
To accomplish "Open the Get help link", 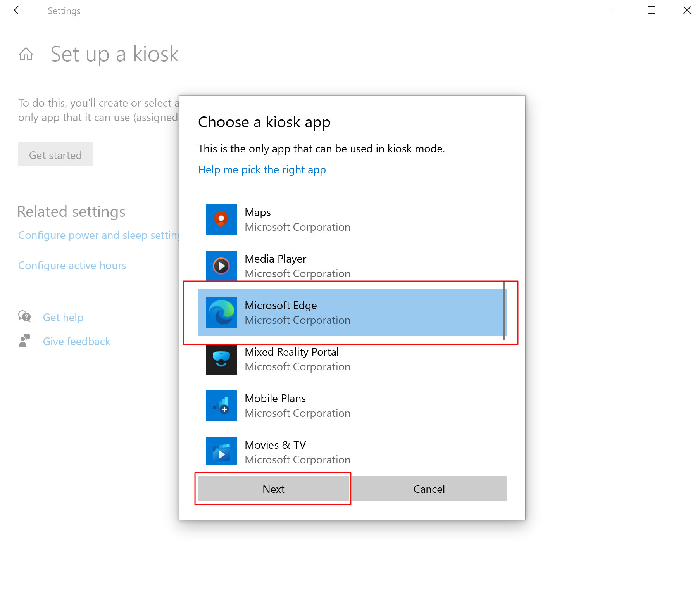I will (63, 317).
